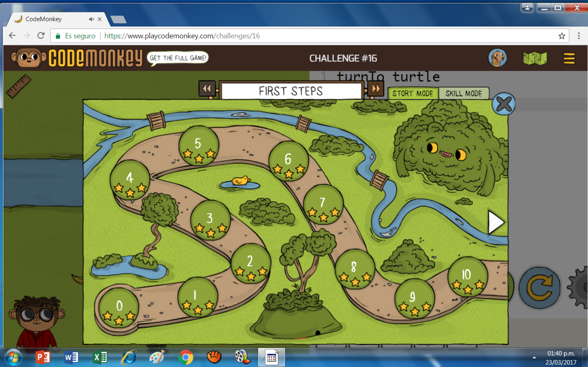This screenshot has height=367, width=588.
Task: Open challenge 1 on the map
Action: pos(198,297)
